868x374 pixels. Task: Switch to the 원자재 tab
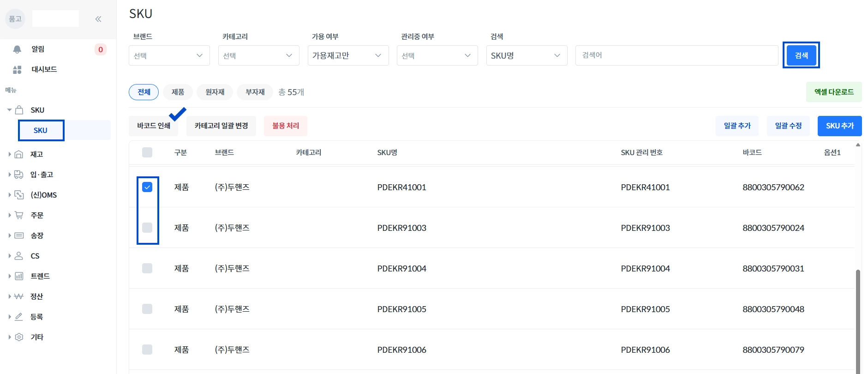click(x=215, y=92)
